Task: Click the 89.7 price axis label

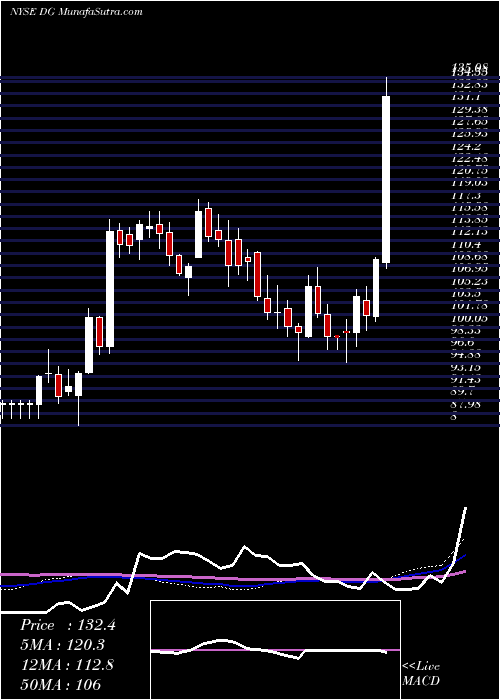Action: pos(463,392)
